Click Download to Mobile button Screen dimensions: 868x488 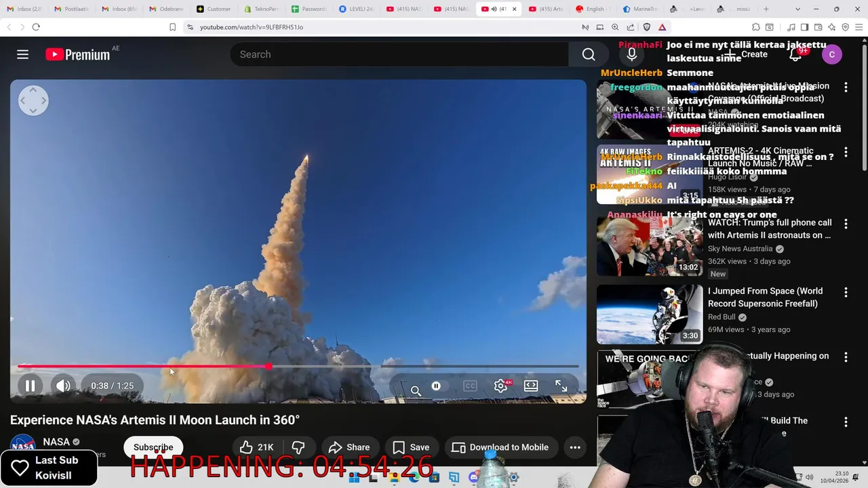pos(500,447)
